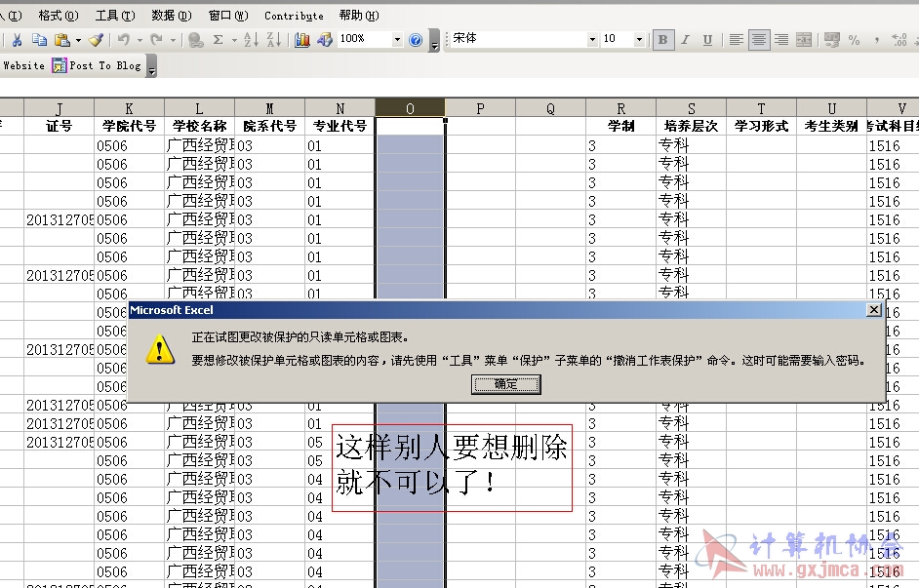Image resolution: width=919 pixels, height=588 pixels.
Task: Select the 专业代号 header cell
Action: (x=340, y=126)
